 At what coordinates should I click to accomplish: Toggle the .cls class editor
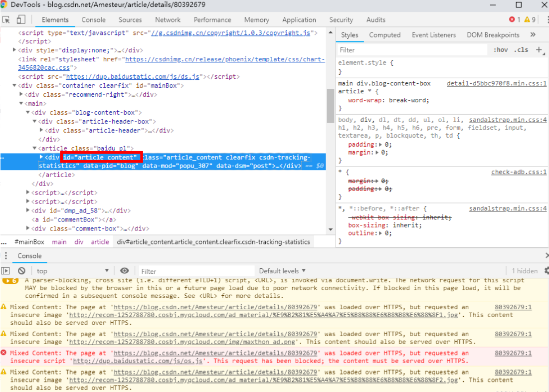point(522,50)
